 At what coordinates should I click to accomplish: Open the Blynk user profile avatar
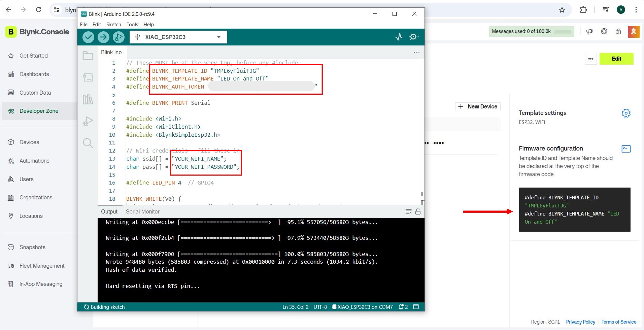(633, 31)
